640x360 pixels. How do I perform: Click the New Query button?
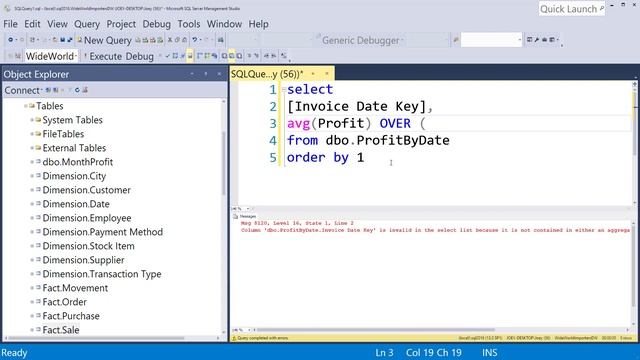pyautogui.click(x=104, y=40)
